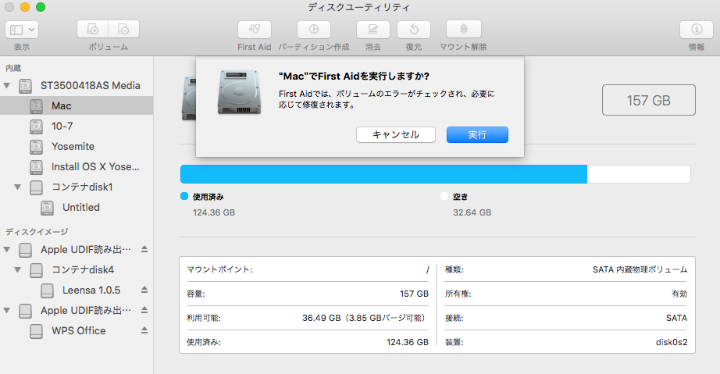Collapse the コンテナdisk4 container
The image size is (720, 374).
click(x=17, y=270)
